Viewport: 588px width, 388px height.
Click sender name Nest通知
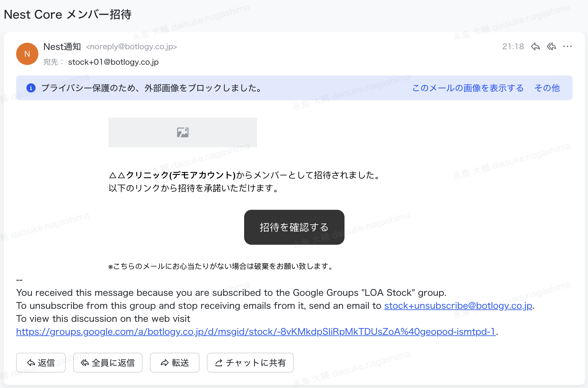coord(62,47)
